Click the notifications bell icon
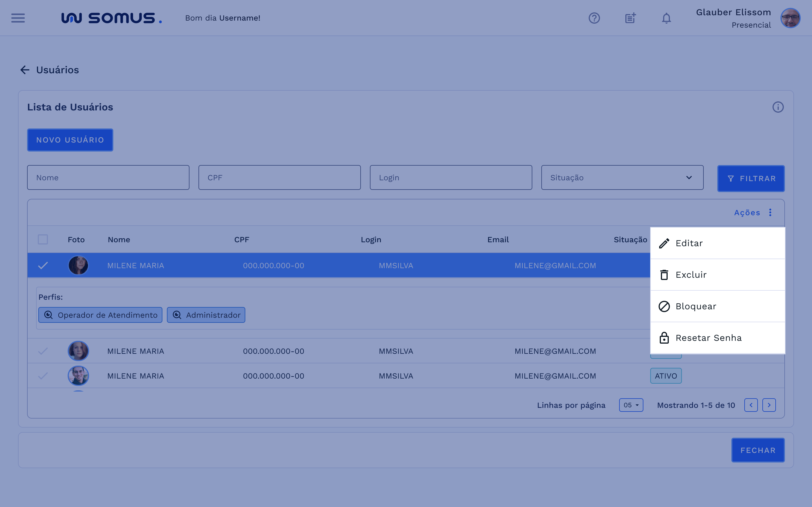 click(666, 18)
